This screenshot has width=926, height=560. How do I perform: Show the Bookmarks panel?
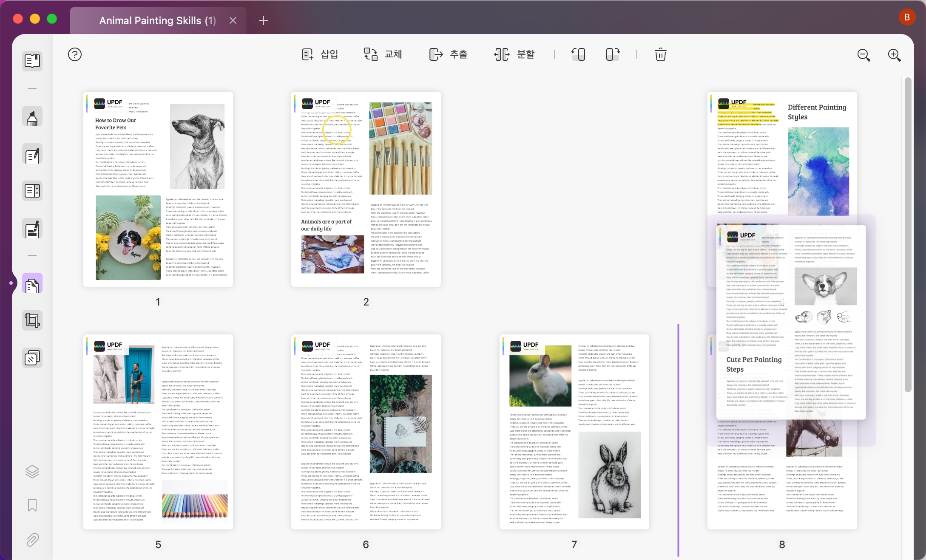tap(32, 505)
